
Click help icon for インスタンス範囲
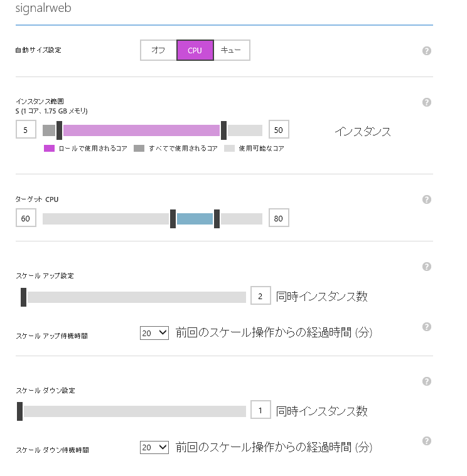427,102
